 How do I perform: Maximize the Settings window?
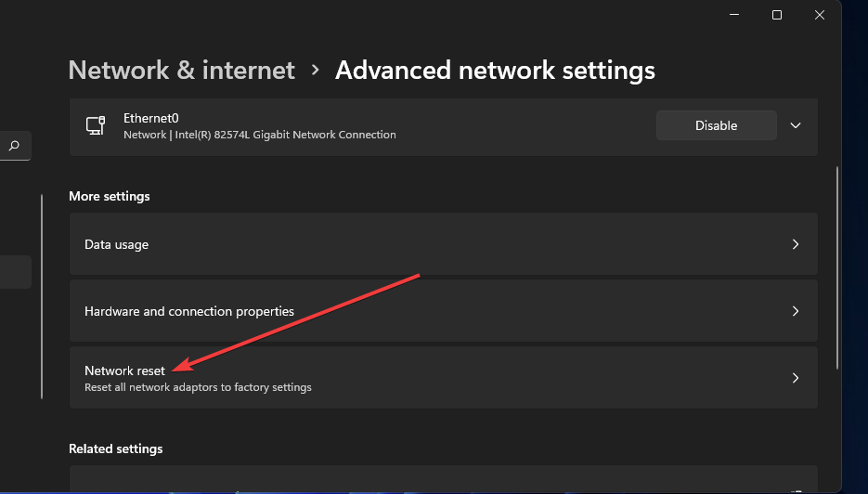[x=777, y=15]
